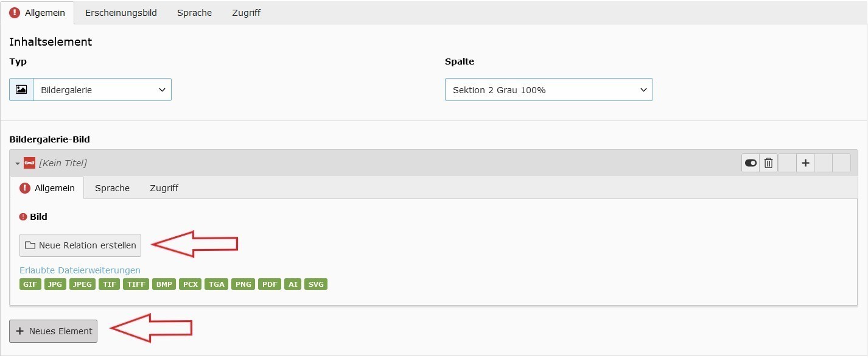Add a new record after Kein Titel
868x358 pixels.
click(x=805, y=163)
